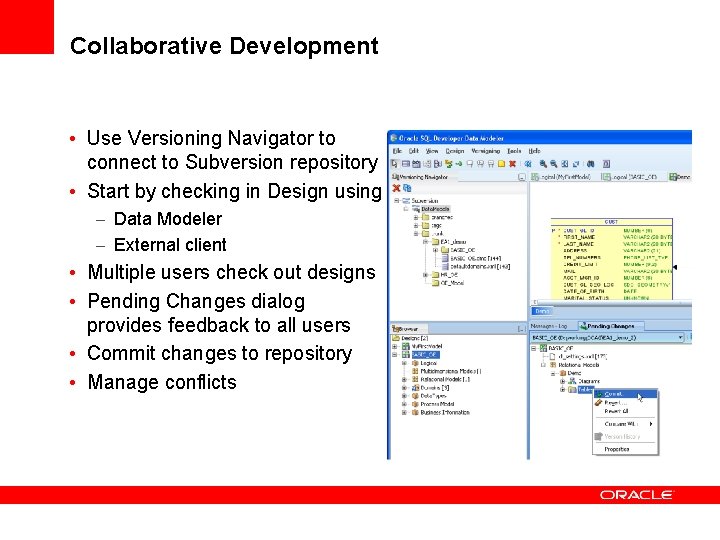The image size is (720, 540).
Task: Click the Business Information icon in Browser
Action: tap(415, 412)
